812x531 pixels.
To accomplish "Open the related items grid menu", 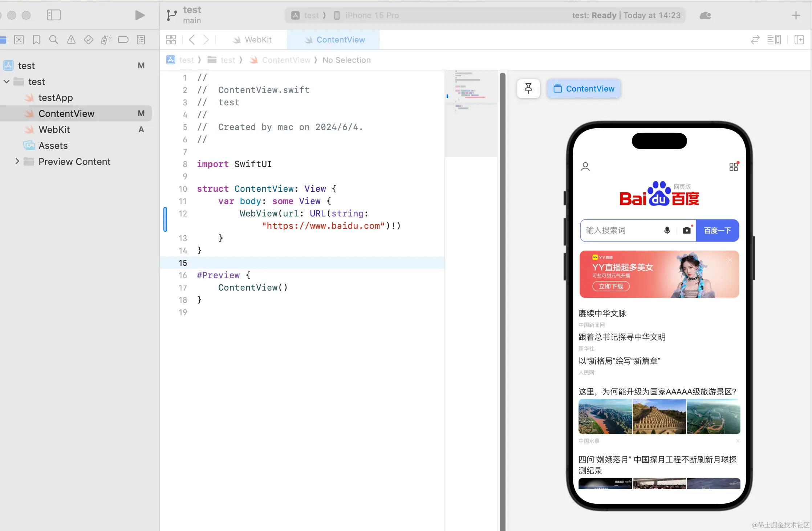I will [x=171, y=40].
